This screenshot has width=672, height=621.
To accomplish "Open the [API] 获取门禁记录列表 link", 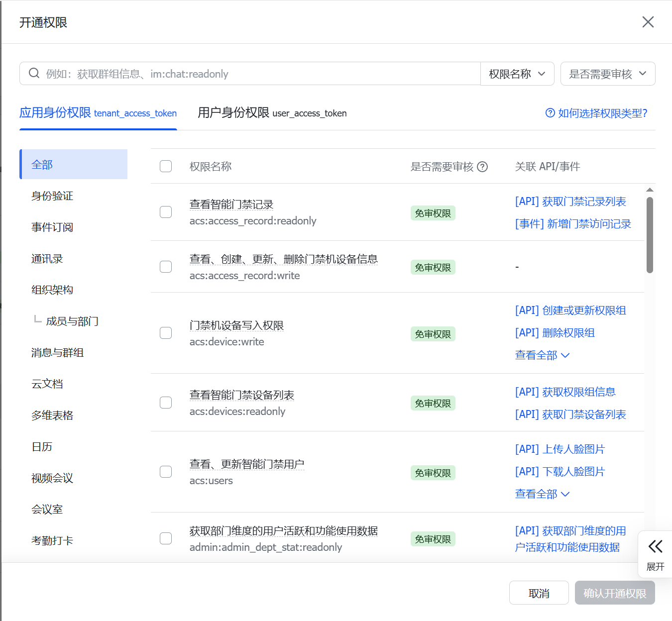I will point(570,202).
